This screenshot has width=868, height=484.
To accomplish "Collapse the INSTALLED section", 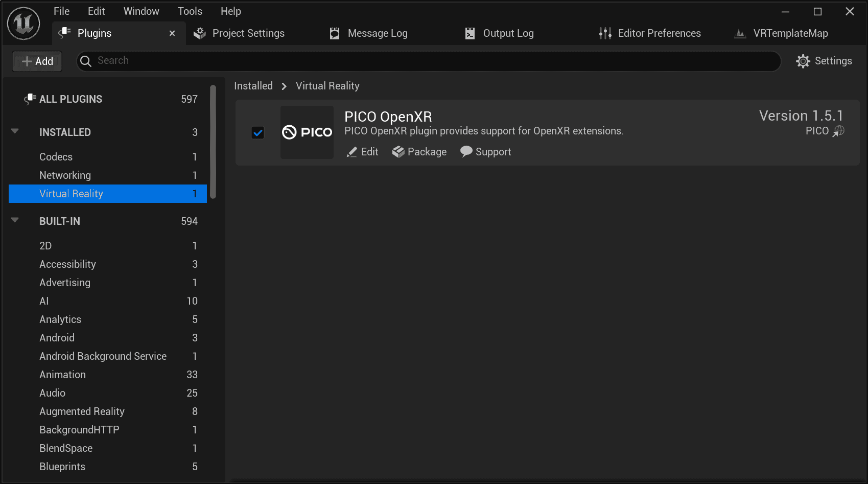I will pos(15,131).
